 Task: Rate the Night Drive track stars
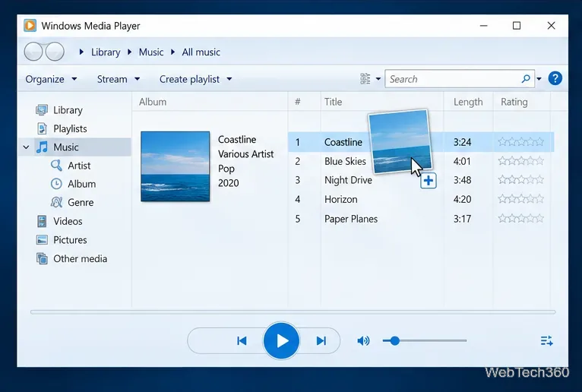tap(520, 179)
